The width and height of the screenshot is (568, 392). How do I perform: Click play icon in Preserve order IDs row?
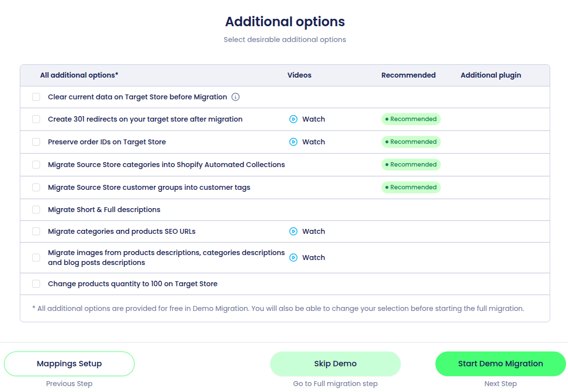pyautogui.click(x=293, y=142)
